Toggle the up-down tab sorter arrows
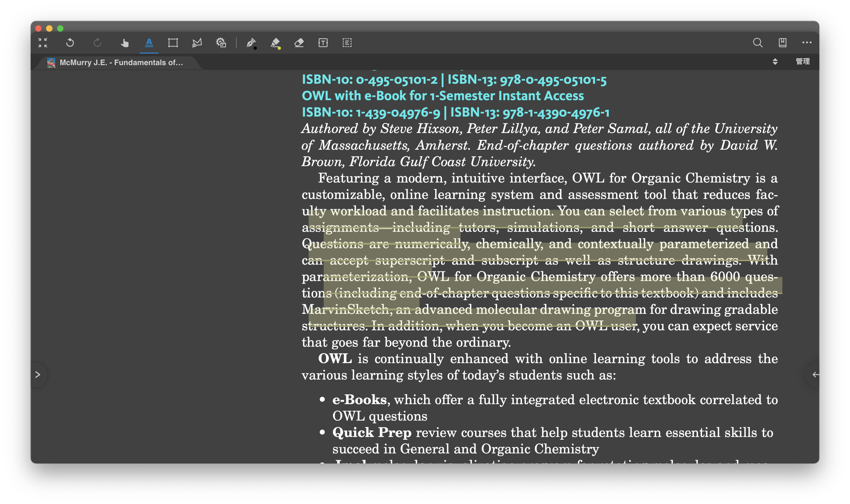The height and width of the screenshot is (504, 850). point(775,62)
